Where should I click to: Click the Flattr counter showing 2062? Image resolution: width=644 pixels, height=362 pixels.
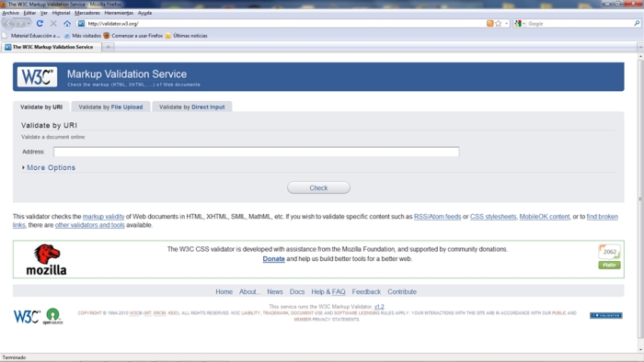pos(609,252)
